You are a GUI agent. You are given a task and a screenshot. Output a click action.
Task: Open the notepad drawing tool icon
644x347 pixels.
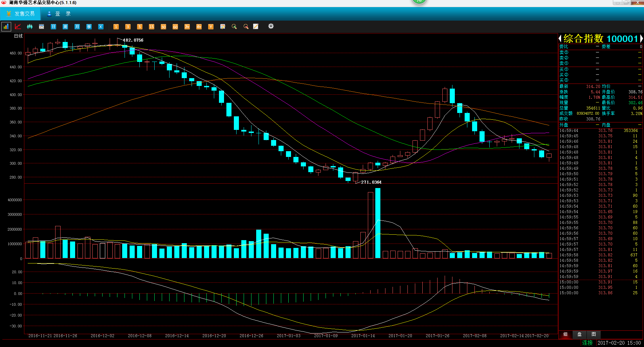click(256, 26)
